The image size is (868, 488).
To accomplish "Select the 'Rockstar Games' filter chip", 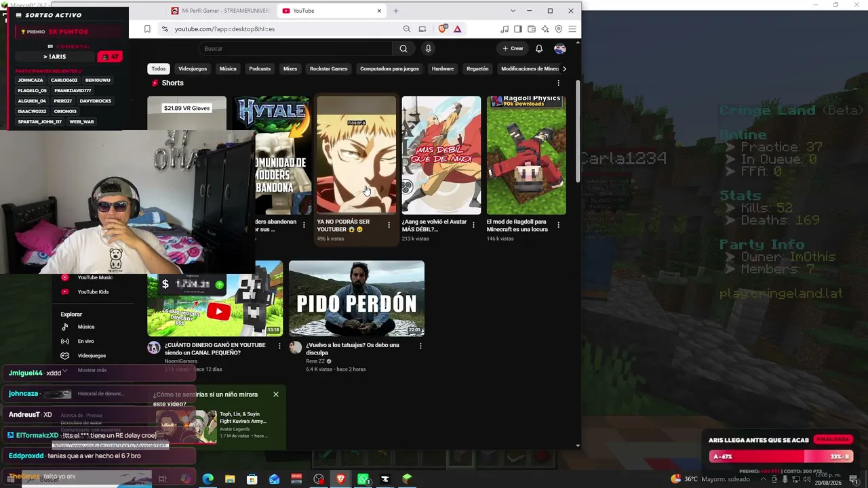I will [x=329, y=68].
